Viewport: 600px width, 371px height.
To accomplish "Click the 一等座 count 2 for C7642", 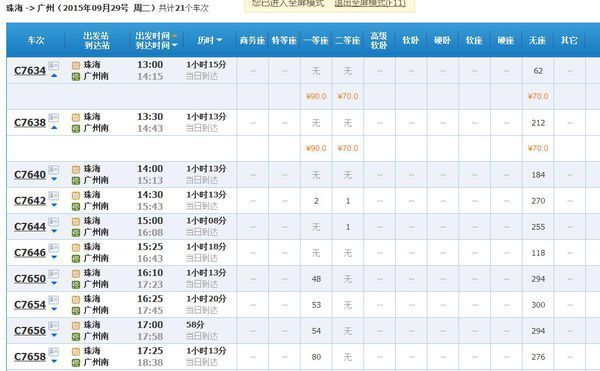I will coord(316,201).
